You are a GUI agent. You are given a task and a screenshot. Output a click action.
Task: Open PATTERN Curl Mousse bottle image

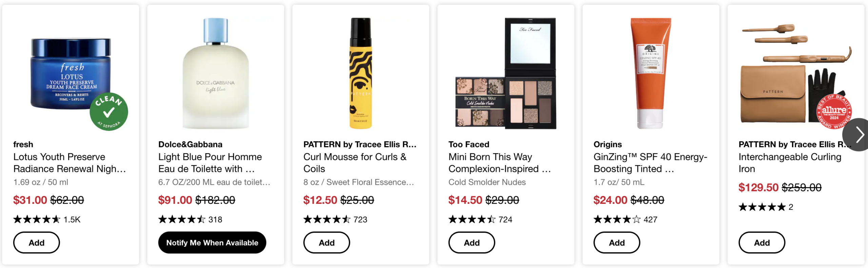tap(360, 73)
